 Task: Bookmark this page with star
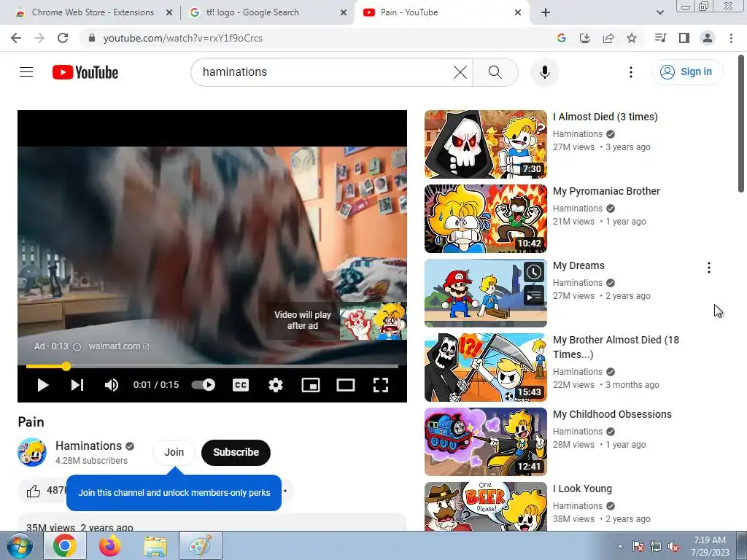point(632,38)
